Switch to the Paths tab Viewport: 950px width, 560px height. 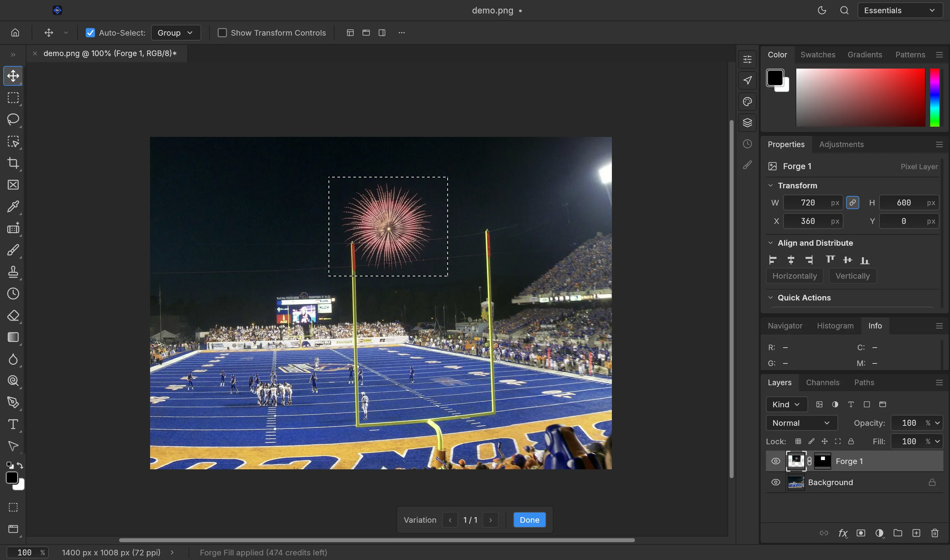tap(864, 383)
